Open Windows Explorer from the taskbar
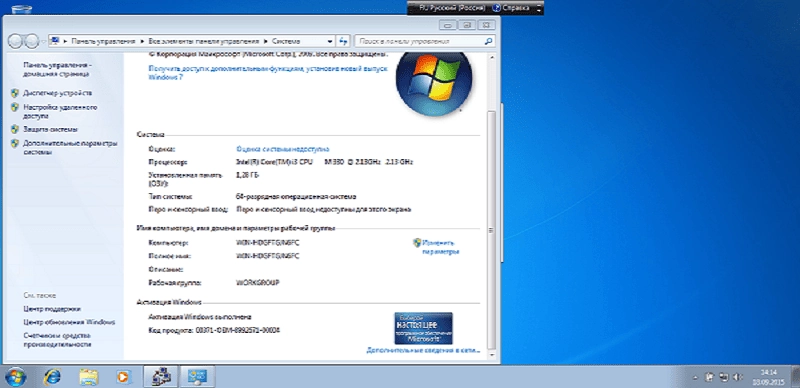The width and height of the screenshot is (800, 388). [x=89, y=377]
